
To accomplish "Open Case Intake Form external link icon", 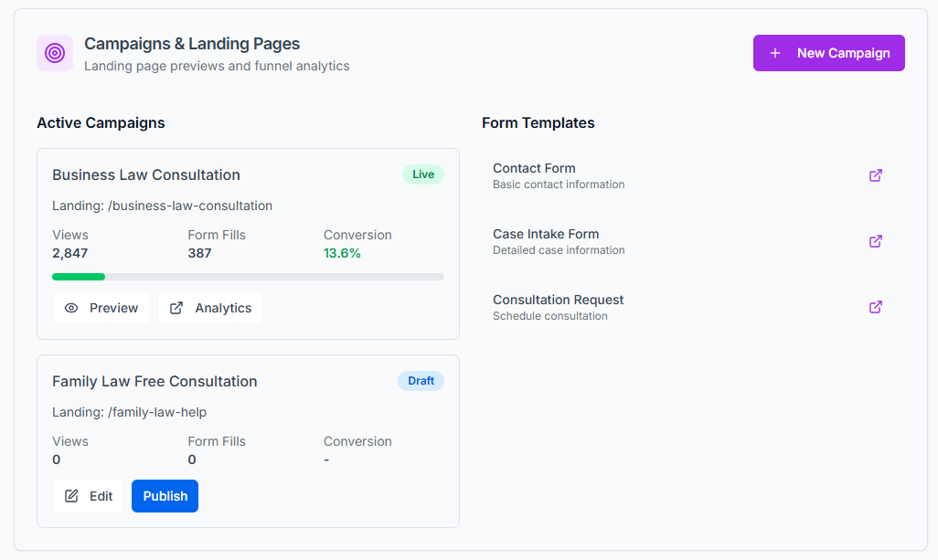I will [x=875, y=241].
